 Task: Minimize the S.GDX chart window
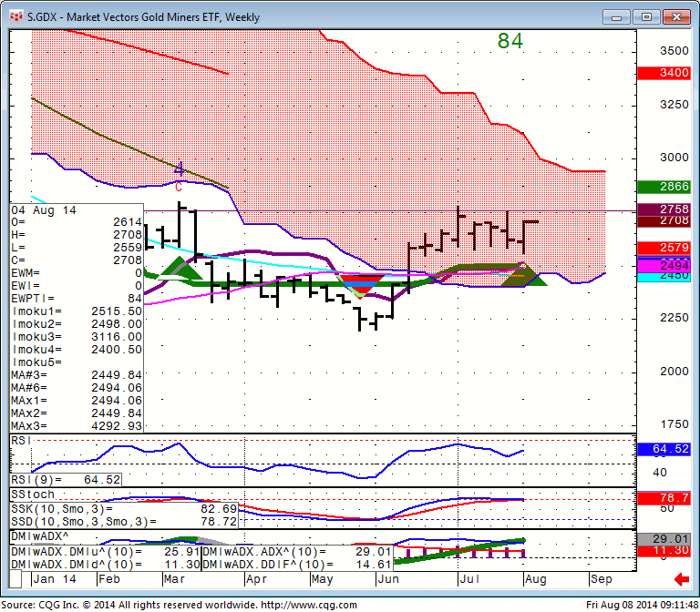pos(616,17)
